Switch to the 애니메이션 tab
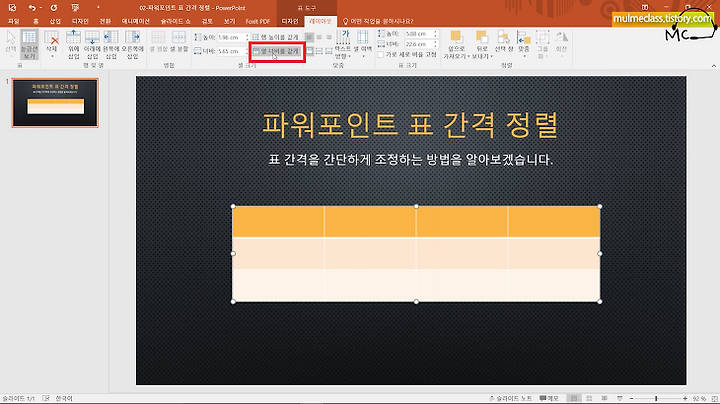This screenshot has height=404, width=720. 135,21
